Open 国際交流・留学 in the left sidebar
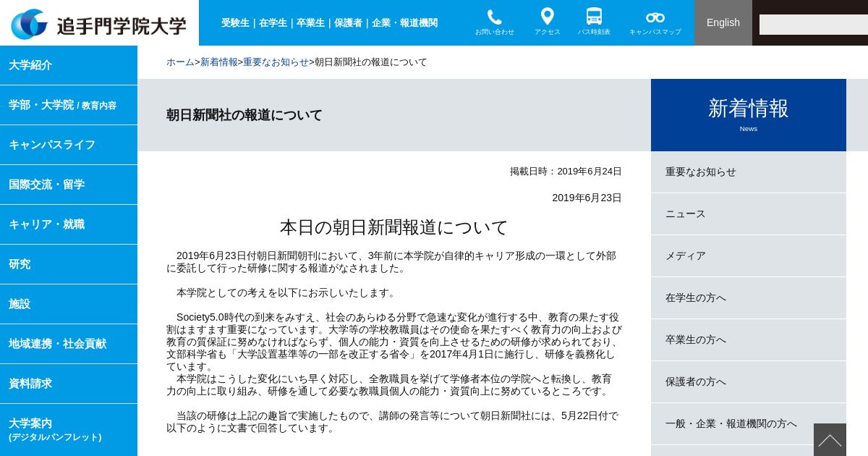 pos(69,185)
